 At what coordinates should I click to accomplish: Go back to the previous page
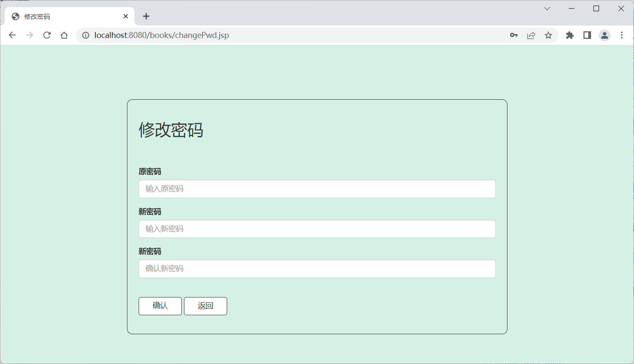[x=12, y=35]
